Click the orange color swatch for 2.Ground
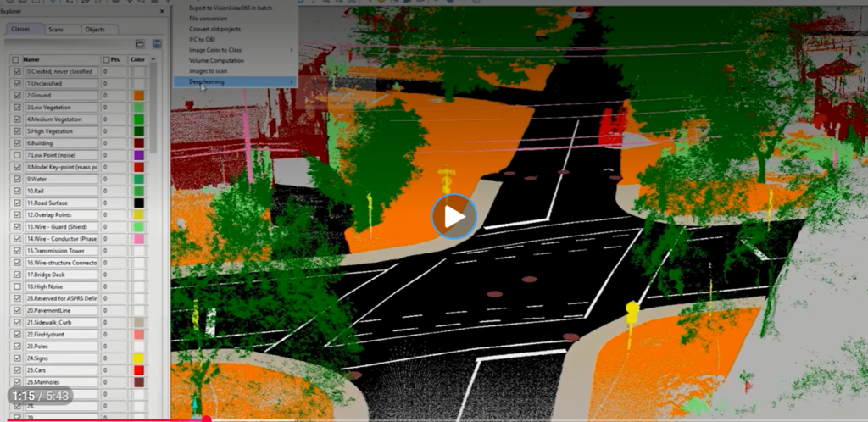This screenshot has width=868, height=422. pyautogui.click(x=139, y=96)
